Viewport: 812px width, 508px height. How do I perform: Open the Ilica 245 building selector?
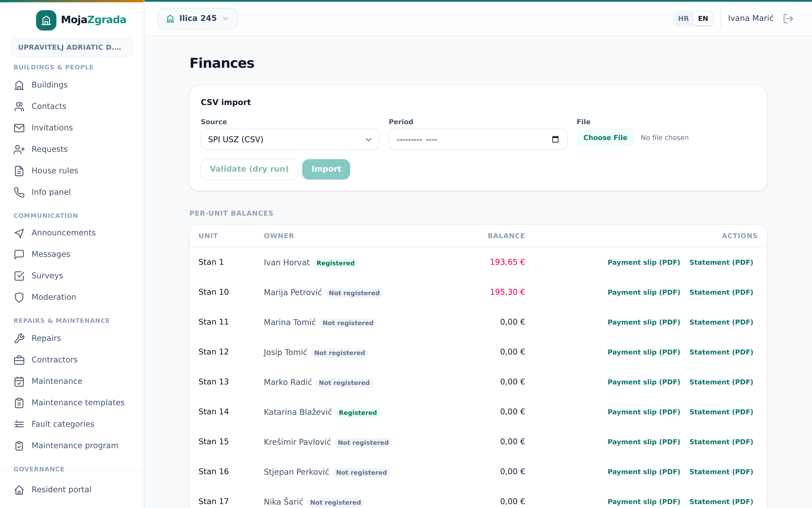(x=198, y=18)
